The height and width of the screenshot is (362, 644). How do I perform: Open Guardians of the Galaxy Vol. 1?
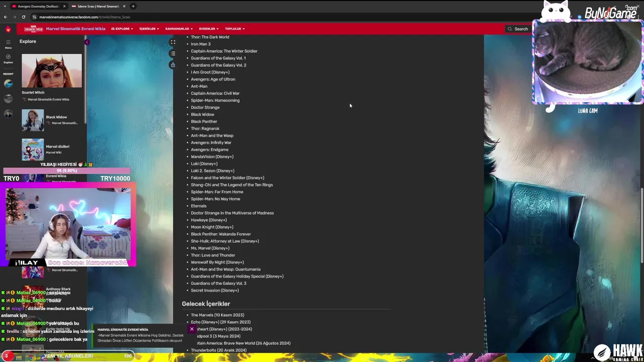(x=218, y=58)
